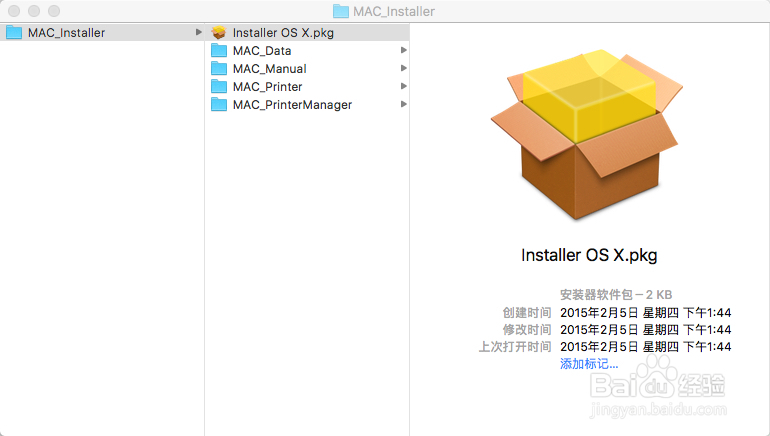Expand the MAC_Printer folder arrow
Screen dimensions: 770x436
(404, 86)
